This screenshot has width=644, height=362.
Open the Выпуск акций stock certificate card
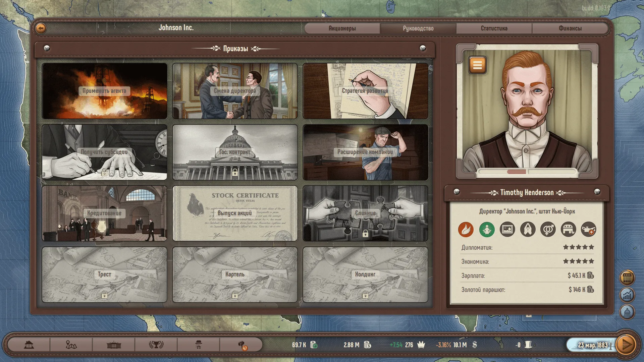point(235,214)
